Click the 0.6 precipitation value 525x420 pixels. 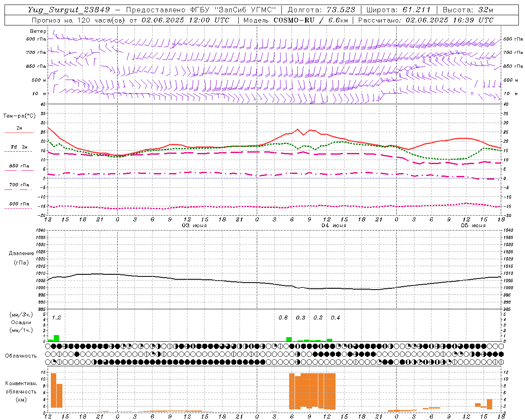tap(283, 317)
